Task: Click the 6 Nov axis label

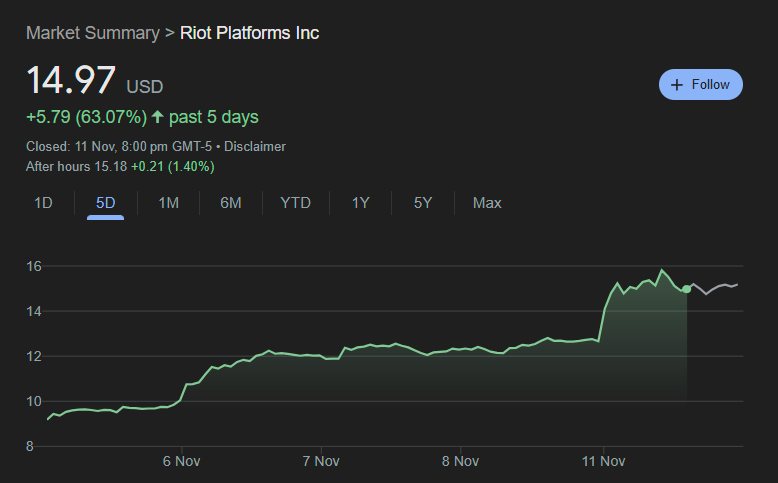Action: 181,461
